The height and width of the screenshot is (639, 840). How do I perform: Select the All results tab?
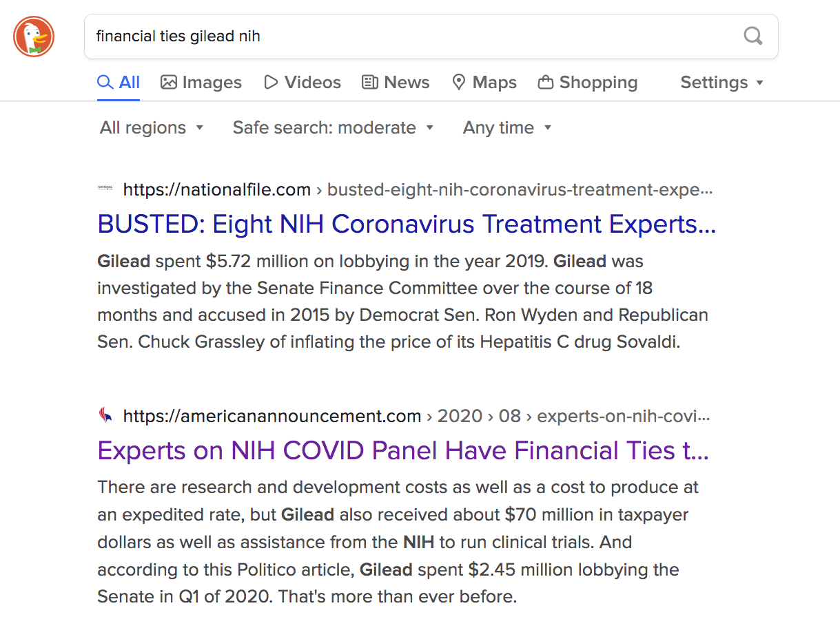point(119,83)
